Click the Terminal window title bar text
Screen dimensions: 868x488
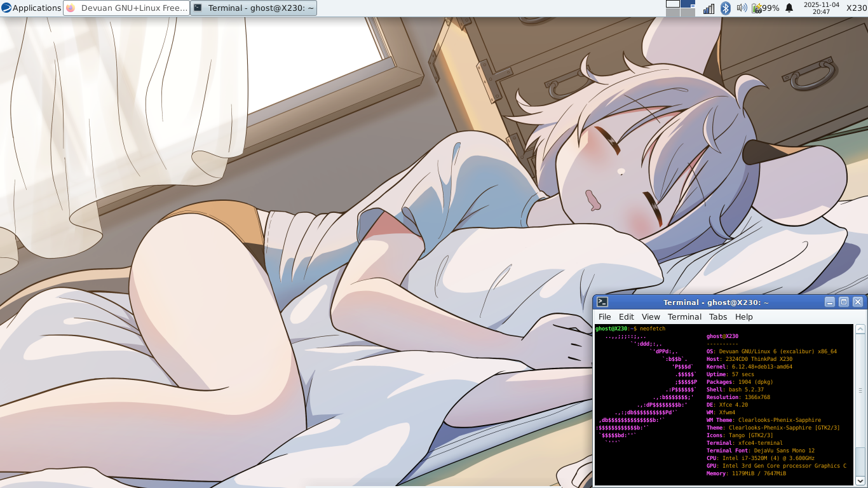716,302
